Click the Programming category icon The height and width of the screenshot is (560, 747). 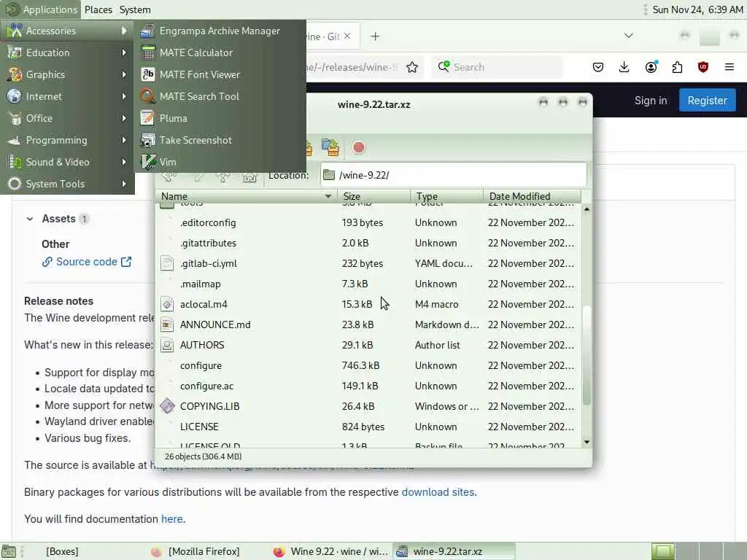(15, 141)
